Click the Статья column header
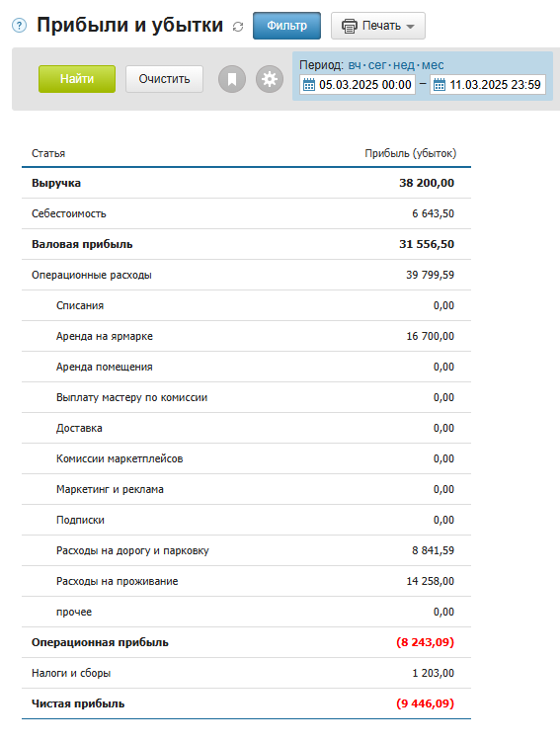This screenshot has height=743, width=560. tap(48, 153)
